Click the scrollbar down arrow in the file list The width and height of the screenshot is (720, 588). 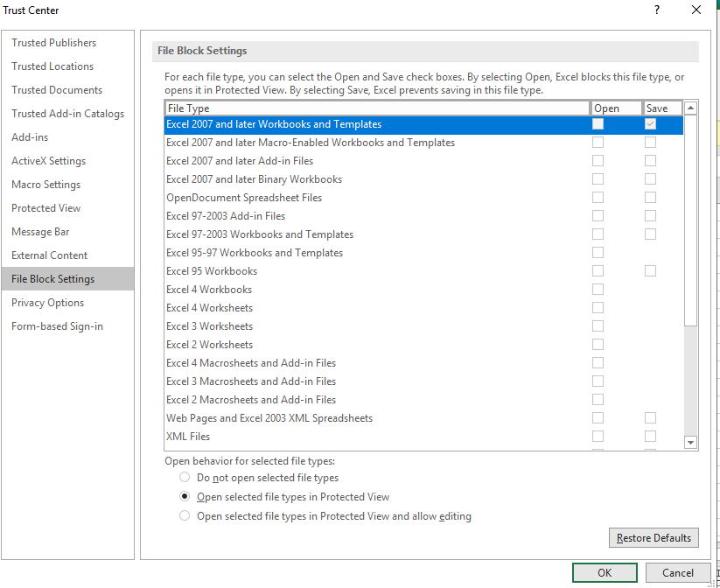690,442
